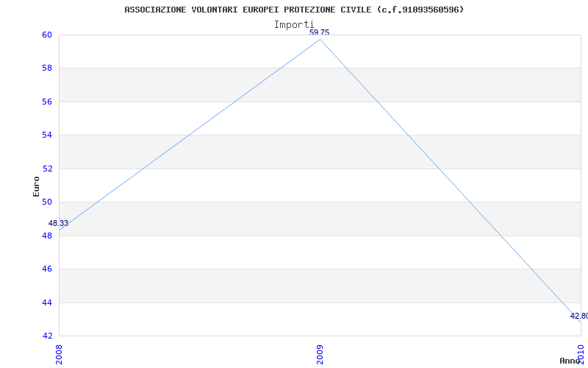
Task: Click the 58 y-axis tick value
Action: point(46,68)
